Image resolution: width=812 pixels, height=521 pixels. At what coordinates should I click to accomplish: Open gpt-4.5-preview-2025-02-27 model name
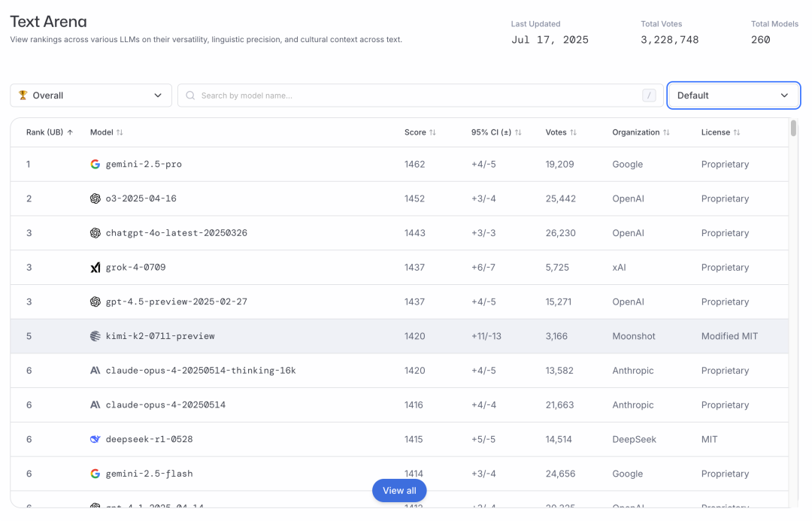[x=176, y=301]
